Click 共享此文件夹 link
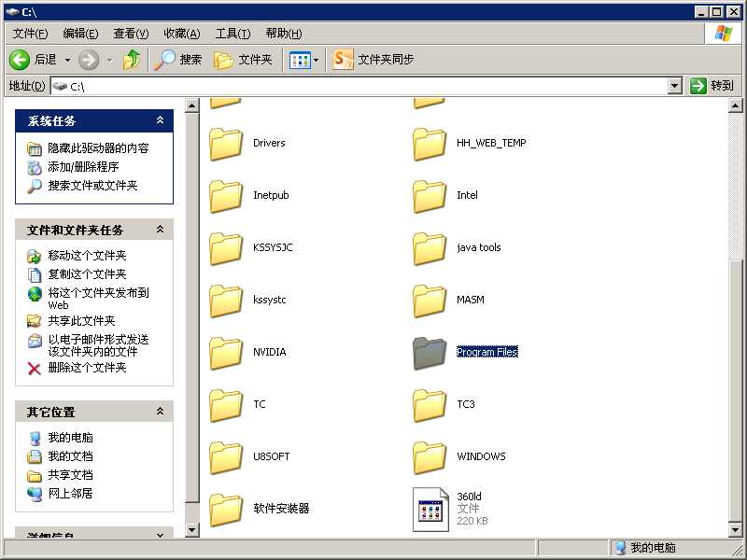This screenshot has width=747, height=560. (x=81, y=320)
